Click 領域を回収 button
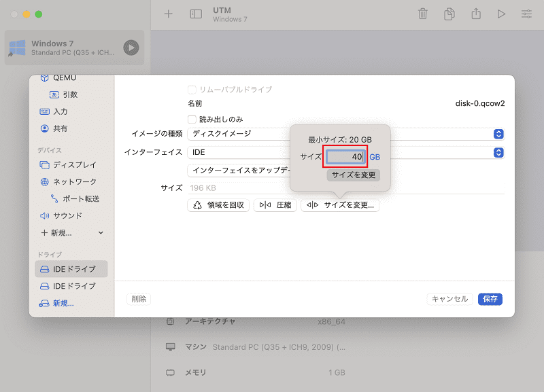 click(x=218, y=205)
